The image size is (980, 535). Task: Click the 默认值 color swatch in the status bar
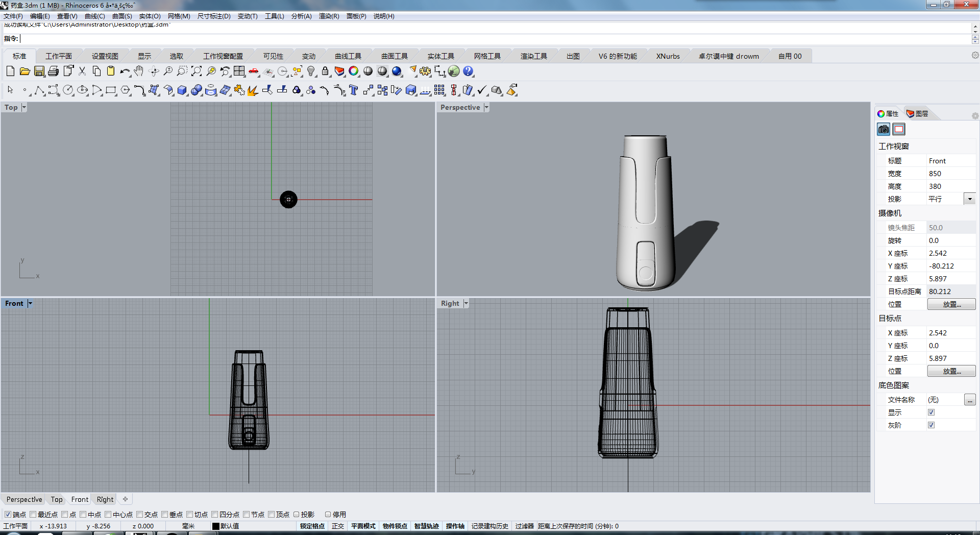[216, 526]
